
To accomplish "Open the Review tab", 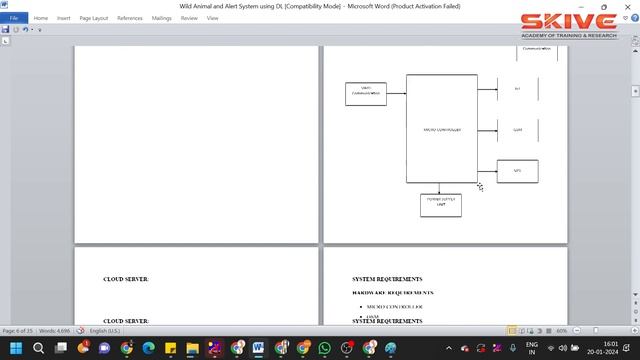I will [x=189, y=18].
